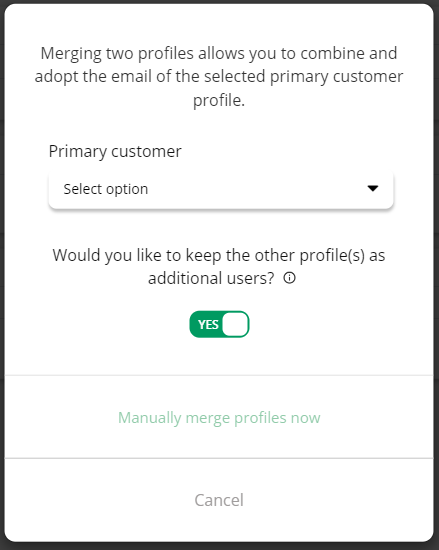Cancel the merge profiles dialog
The image size is (439, 550).
(219, 500)
